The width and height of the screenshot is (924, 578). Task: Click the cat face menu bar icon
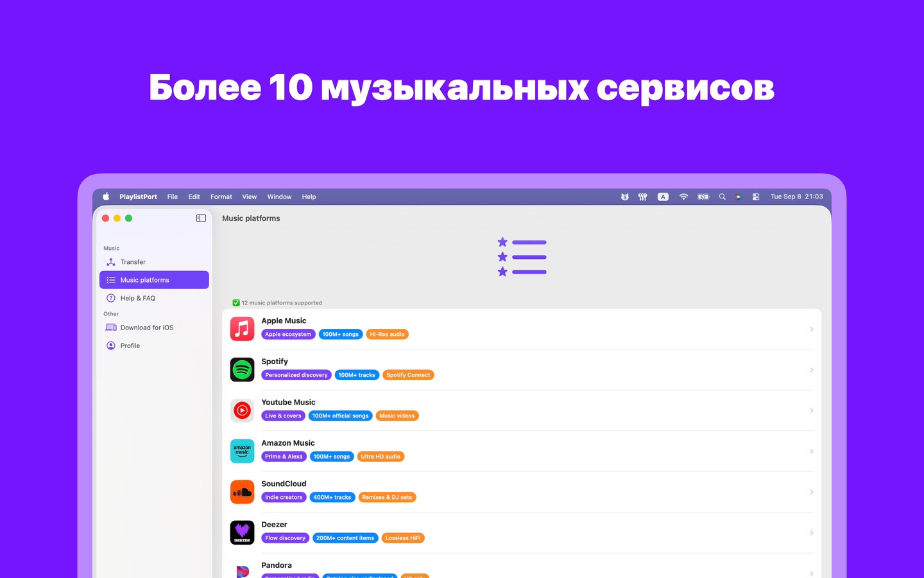point(624,197)
